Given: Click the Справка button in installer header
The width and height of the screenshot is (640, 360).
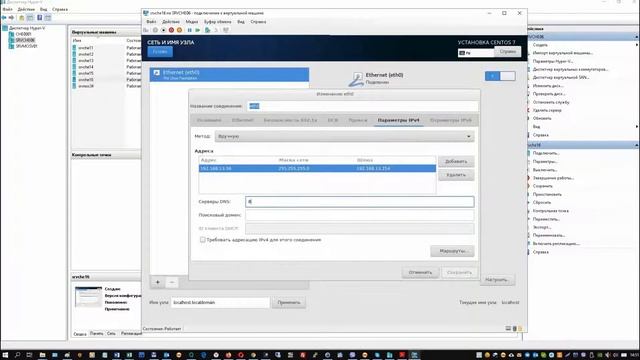Looking at the screenshot, I should point(507,52).
